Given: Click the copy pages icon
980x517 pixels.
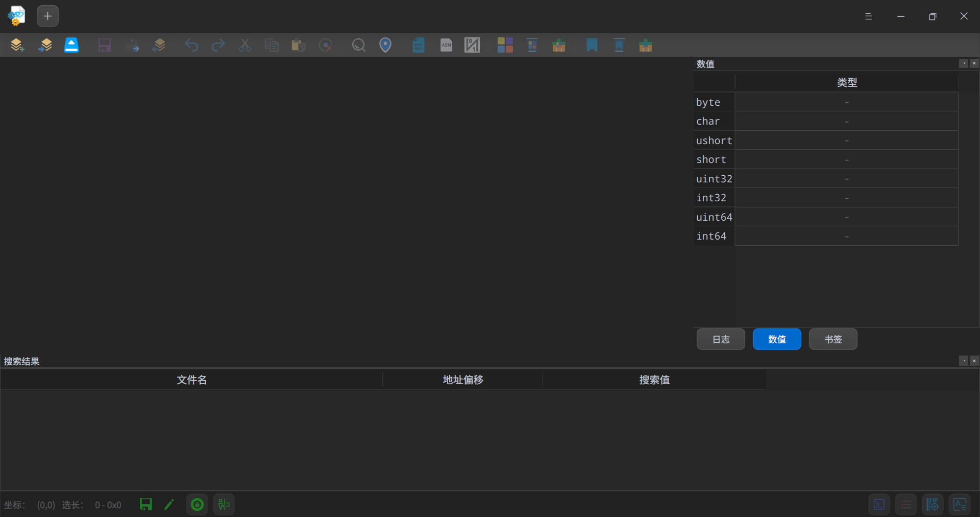Looking at the screenshot, I should pyautogui.click(x=272, y=45).
